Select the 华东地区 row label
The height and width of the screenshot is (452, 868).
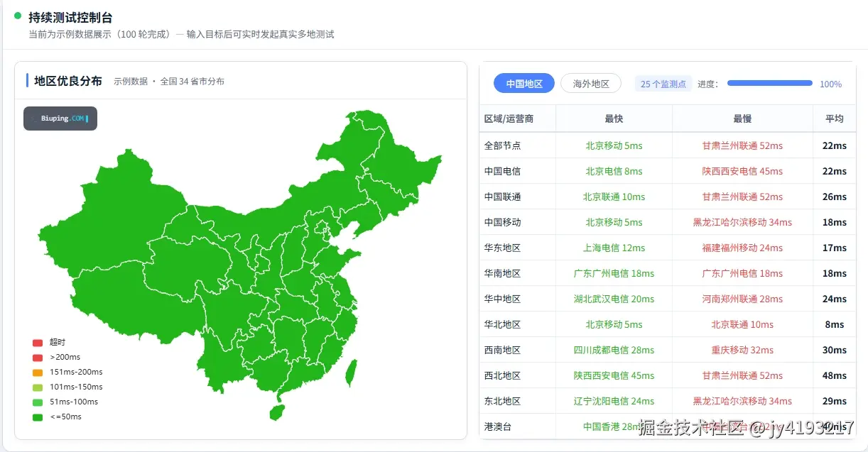tap(502, 248)
